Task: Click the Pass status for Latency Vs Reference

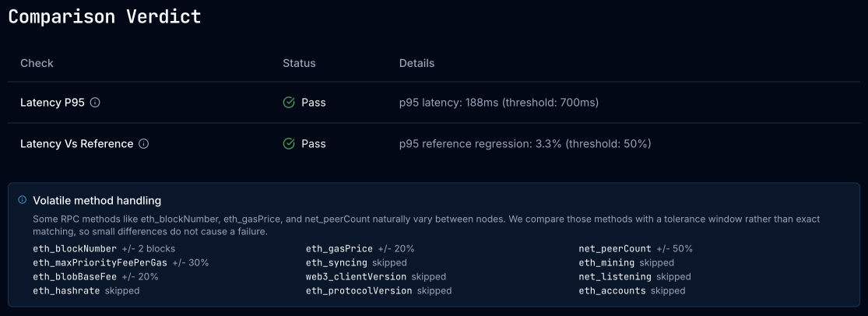Action: 313,144
